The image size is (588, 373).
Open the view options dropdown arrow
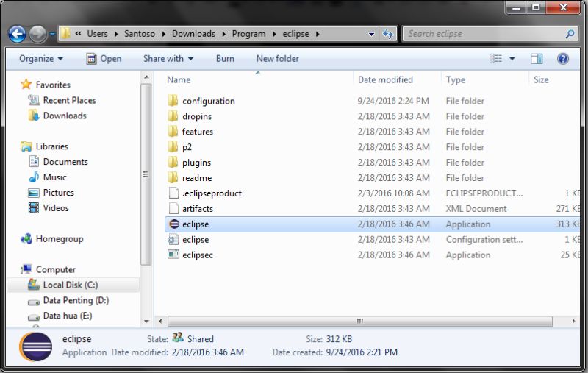pyautogui.click(x=512, y=59)
